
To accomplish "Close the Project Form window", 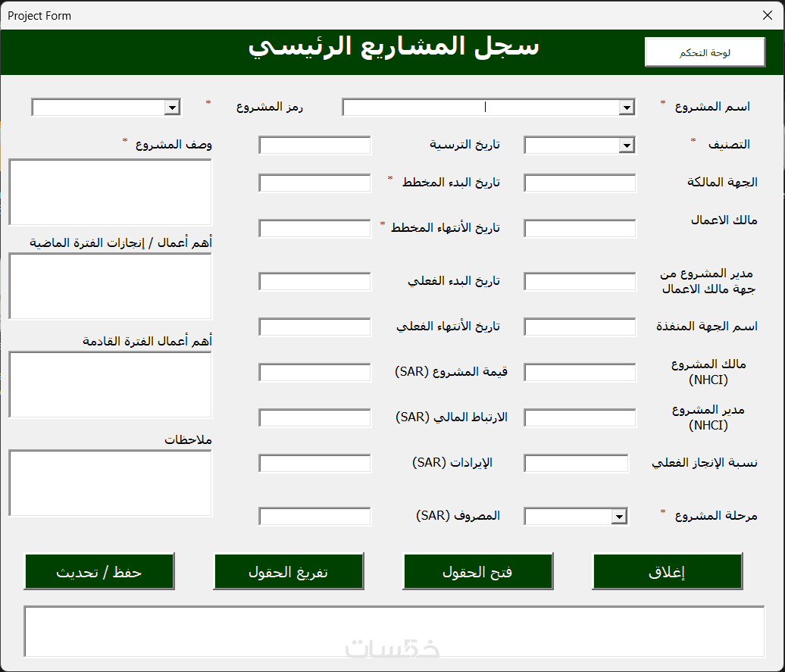I will [x=768, y=15].
